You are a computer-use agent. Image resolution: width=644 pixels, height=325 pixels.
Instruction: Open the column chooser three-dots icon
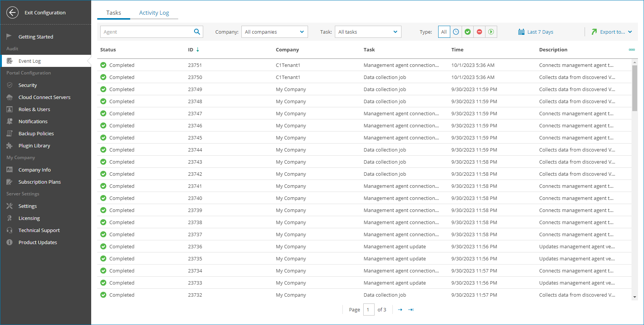click(x=632, y=50)
